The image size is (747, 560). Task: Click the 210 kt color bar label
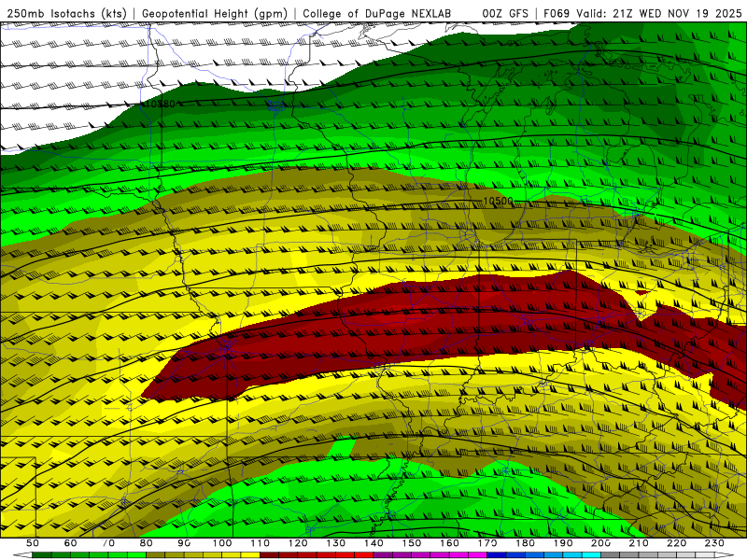(640, 543)
